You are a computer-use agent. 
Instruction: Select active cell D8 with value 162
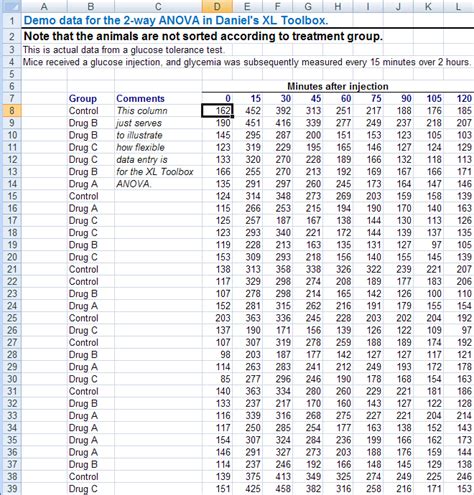[217, 111]
